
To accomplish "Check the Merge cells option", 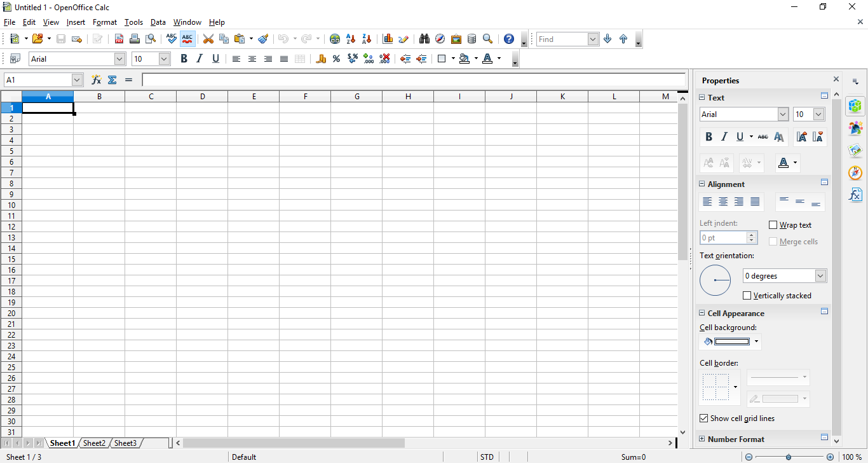I will pyautogui.click(x=773, y=241).
